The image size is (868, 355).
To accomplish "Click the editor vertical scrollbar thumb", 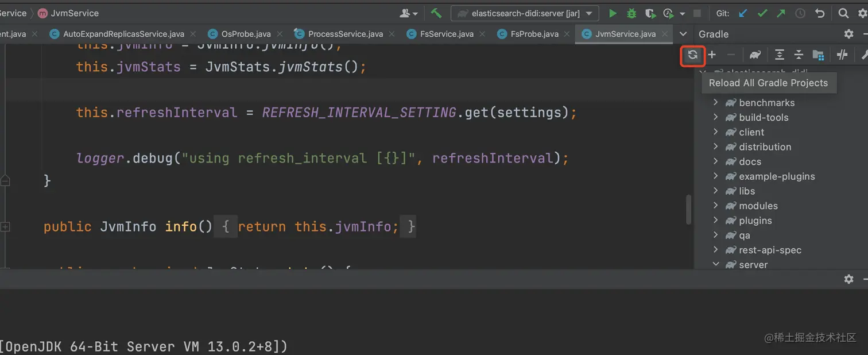I will click(x=688, y=210).
